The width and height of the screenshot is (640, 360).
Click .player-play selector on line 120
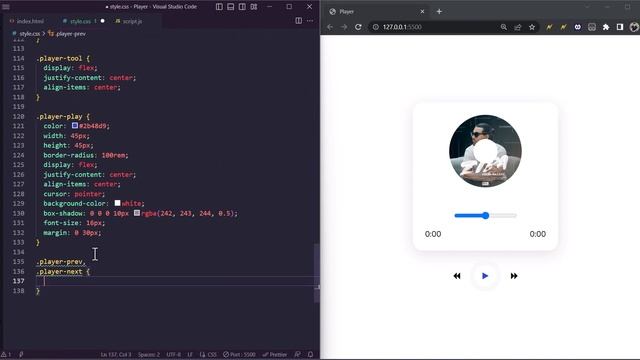click(59, 116)
